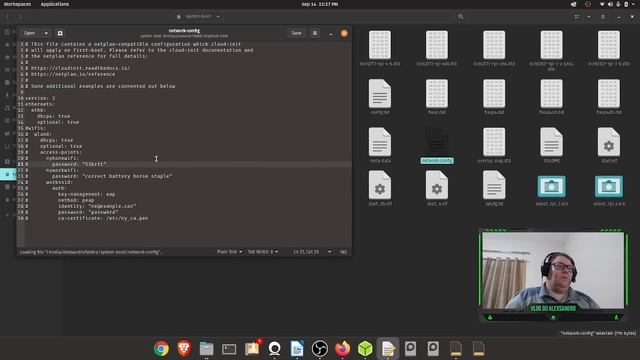Select the fixup.dat file
The width and height of the screenshot is (640, 360).
click(x=437, y=97)
